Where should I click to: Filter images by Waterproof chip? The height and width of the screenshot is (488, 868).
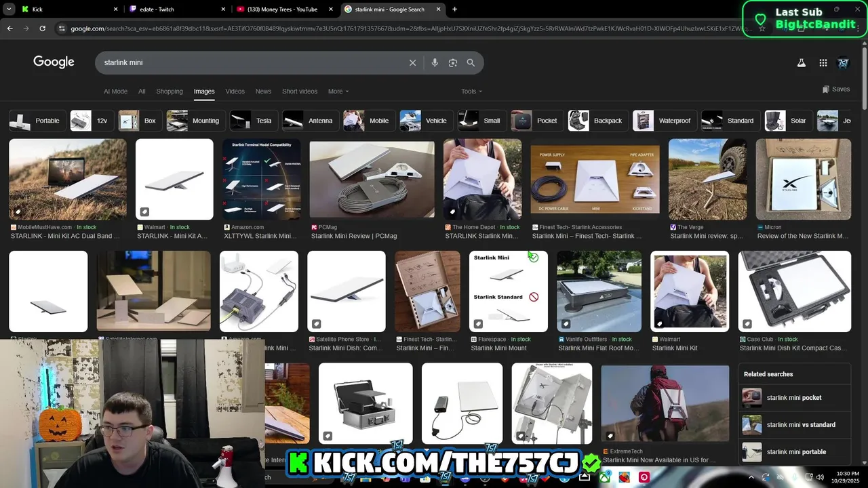click(665, 121)
